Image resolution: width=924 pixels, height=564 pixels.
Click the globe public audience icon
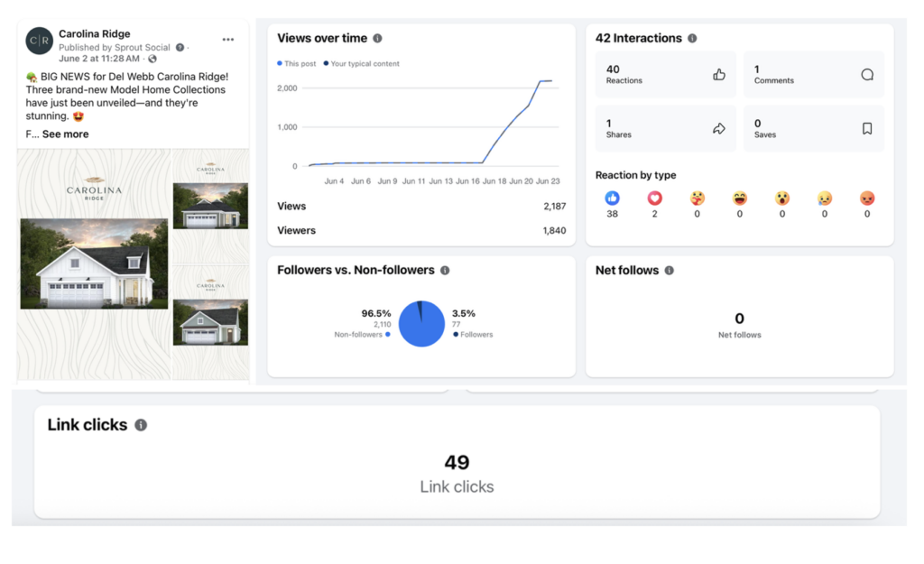152,59
